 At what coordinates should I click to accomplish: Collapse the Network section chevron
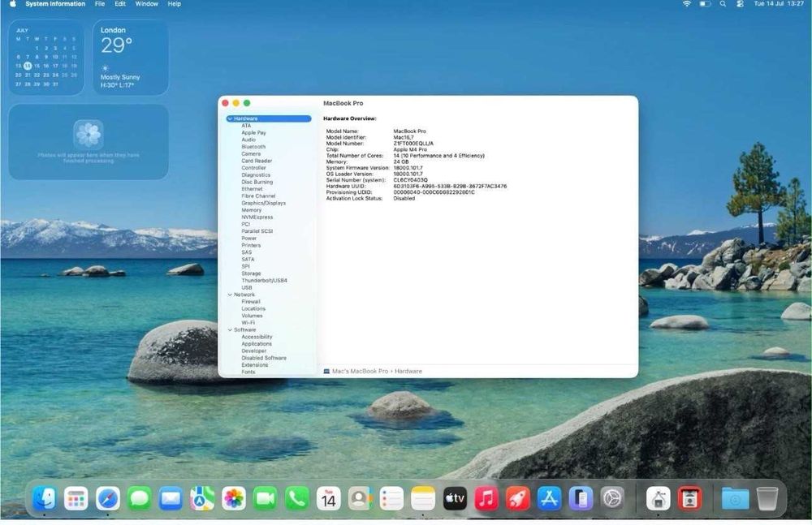point(230,295)
